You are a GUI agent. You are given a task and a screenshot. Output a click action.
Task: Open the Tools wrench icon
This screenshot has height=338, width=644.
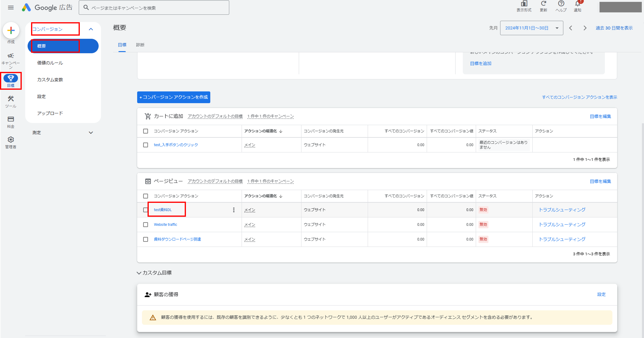click(11, 99)
